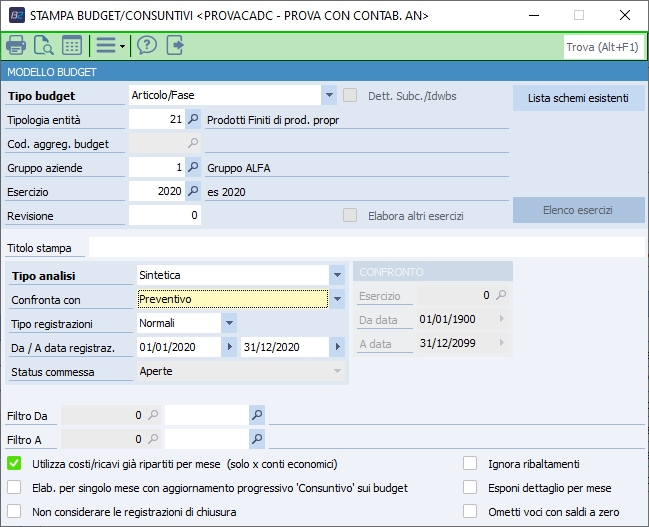Image resolution: width=649 pixels, height=527 pixels.
Task: Open the Tipo registrazioni dropdown set to Normali
Action: [229, 323]
